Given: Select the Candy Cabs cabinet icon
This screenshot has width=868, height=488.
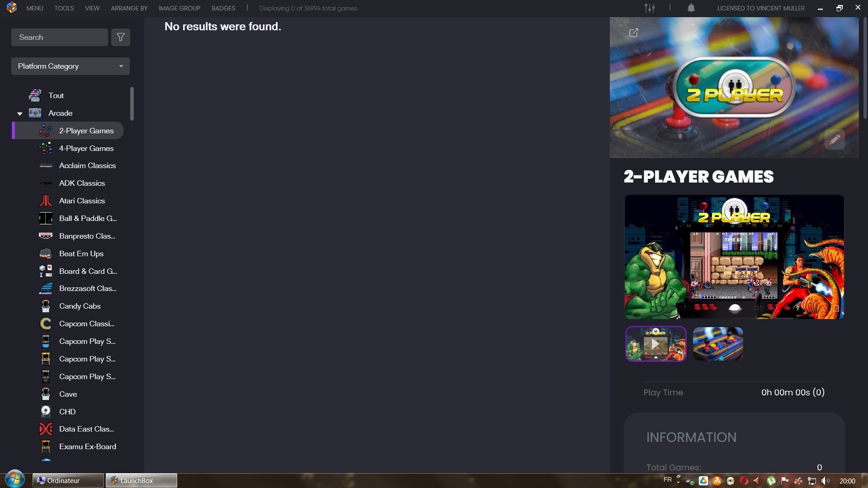Looking at the screenshot, I should pyautogui.click(x=46, y=306).
